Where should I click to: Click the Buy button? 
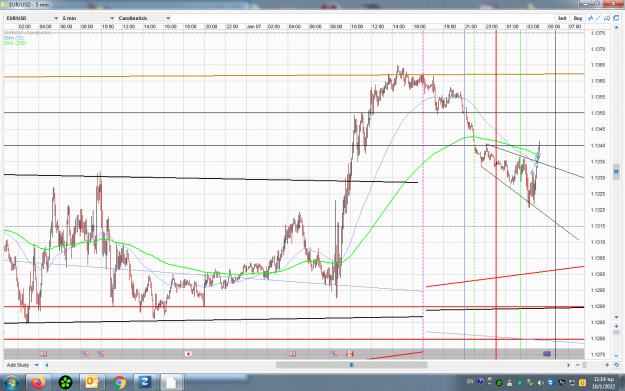pyautogui.click(x=578, y=18)
